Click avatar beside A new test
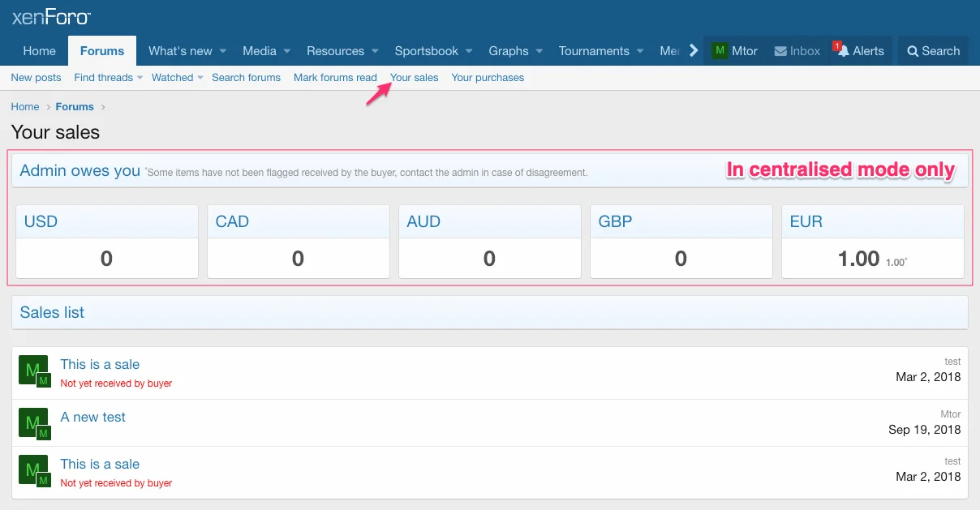The image size is (980, 510). [x=32, y=422]
